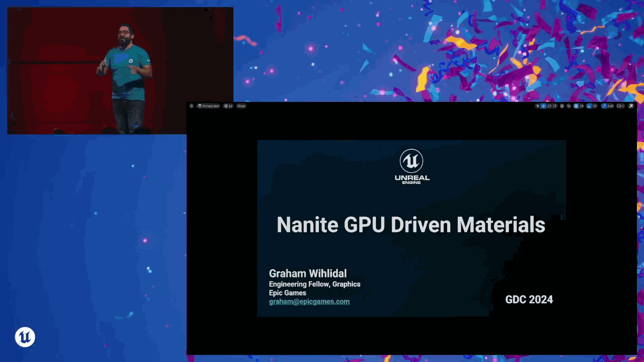Viewport: 644px width, 362px height.
Task: Open the Perspective view mode dropdown
Action: (x=208, y=106)
